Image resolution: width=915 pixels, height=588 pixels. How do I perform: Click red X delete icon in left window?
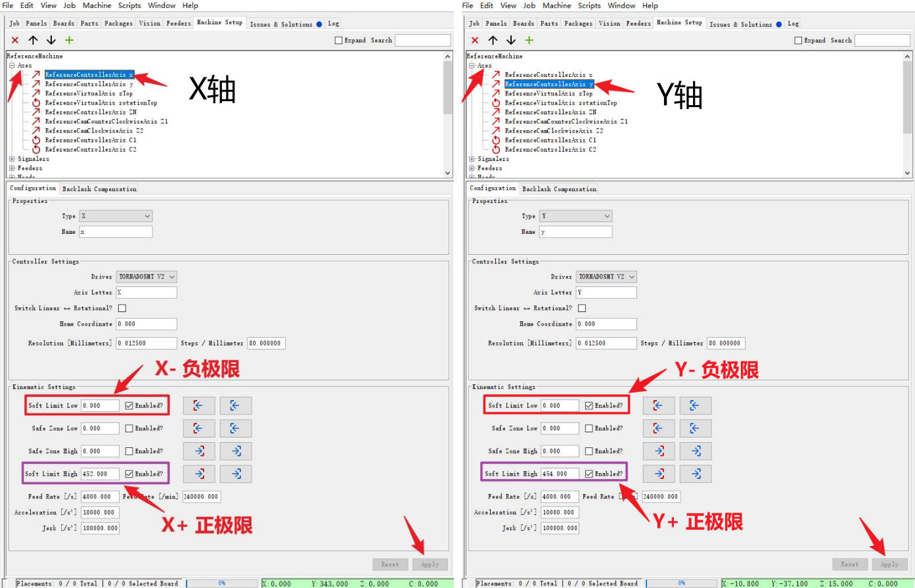pos(15,40)
